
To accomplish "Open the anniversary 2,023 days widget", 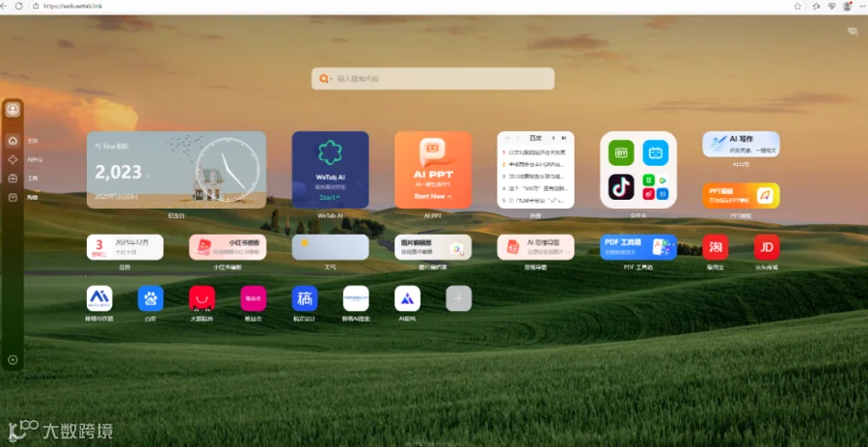I will point(176,170).
